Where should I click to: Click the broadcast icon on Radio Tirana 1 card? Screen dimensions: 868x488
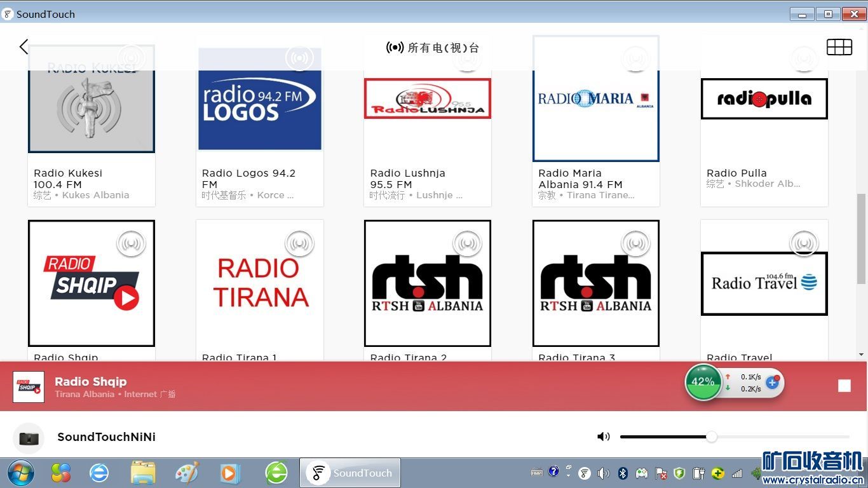coord(299,243)
